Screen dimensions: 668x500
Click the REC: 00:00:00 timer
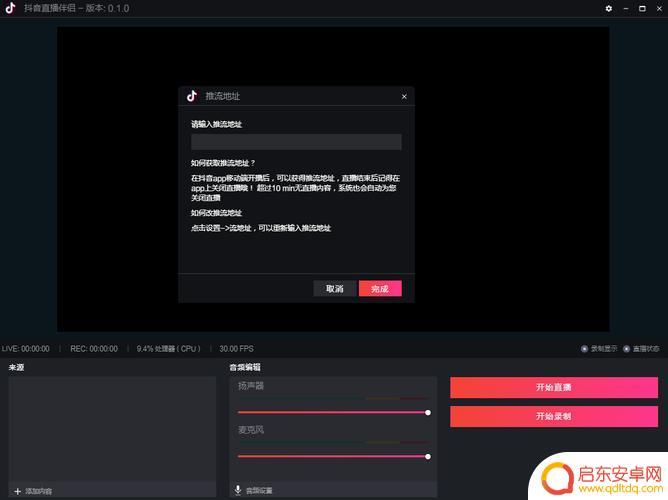coord(94,349)
